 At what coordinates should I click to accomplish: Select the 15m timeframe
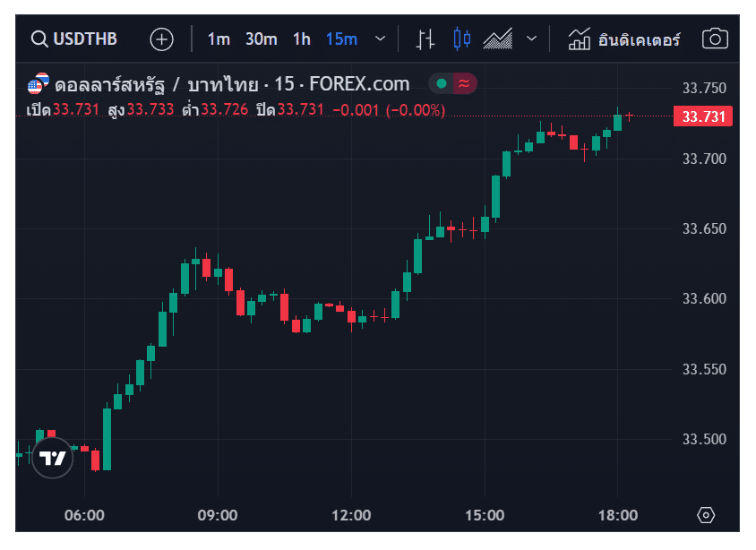coord(341,39)
